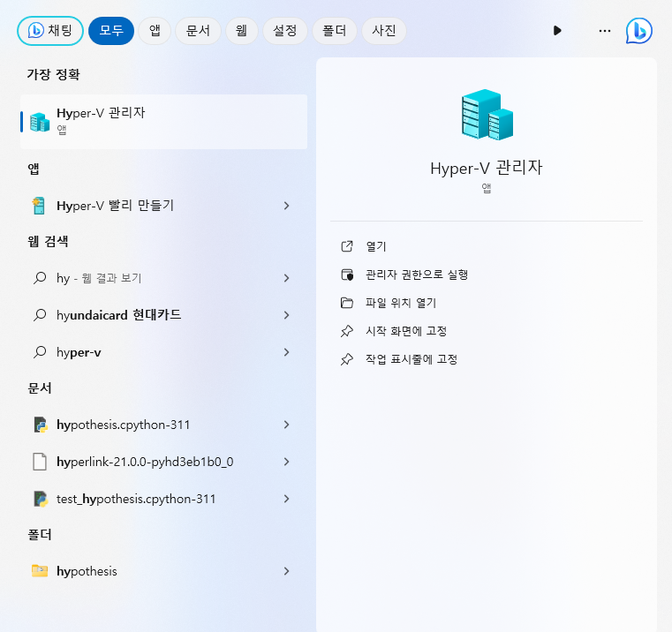This screenshot has height=632, width=672.
Task: Expand hypothesis.cpython-311 chevron
Action: (286, 425)
